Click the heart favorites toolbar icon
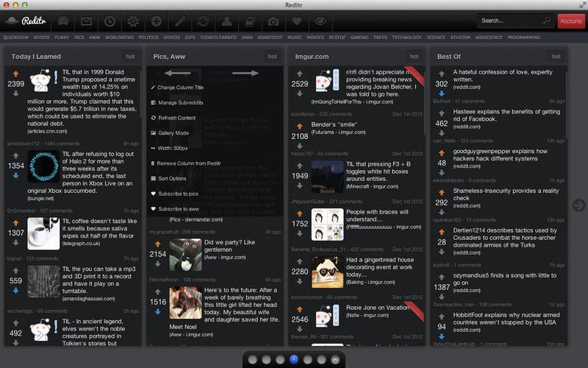 tap(297, 21)
